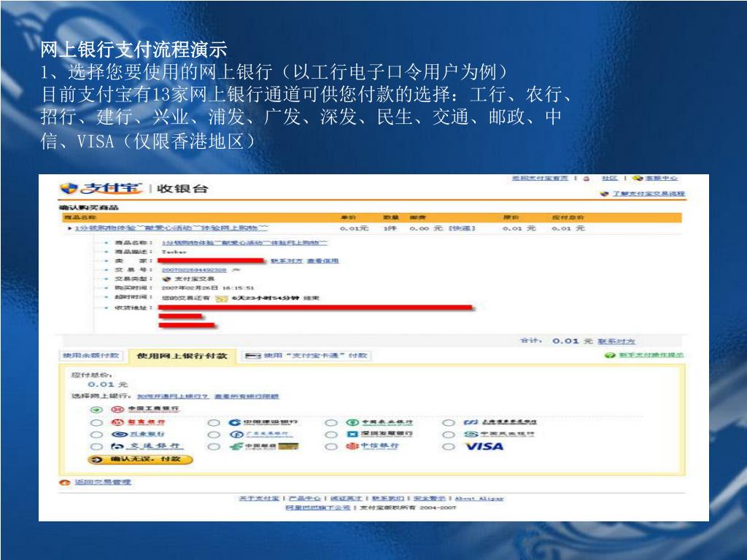Select the 交通银行 radio button
Image resolution: width=747 pixels, height=560 pixels.
pyautogui.click(x=96, y=447)
